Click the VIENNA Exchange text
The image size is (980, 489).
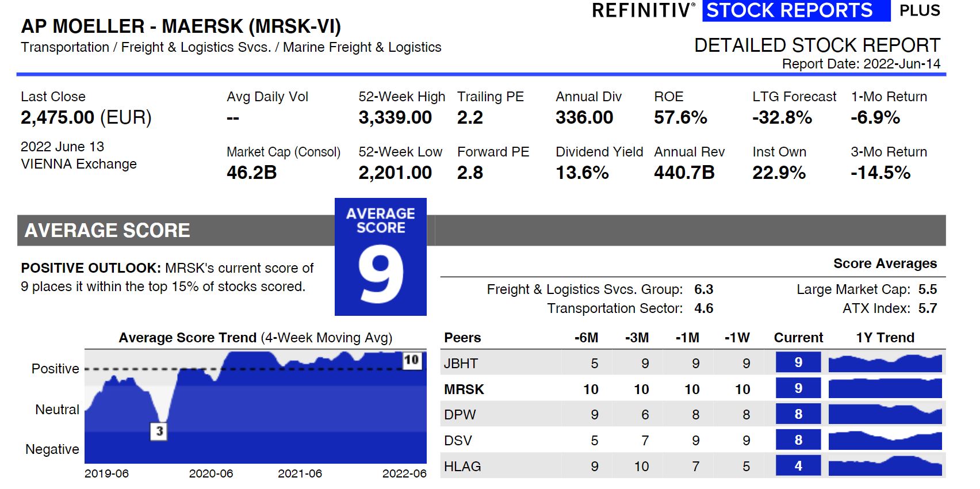(x=79, y=164)
